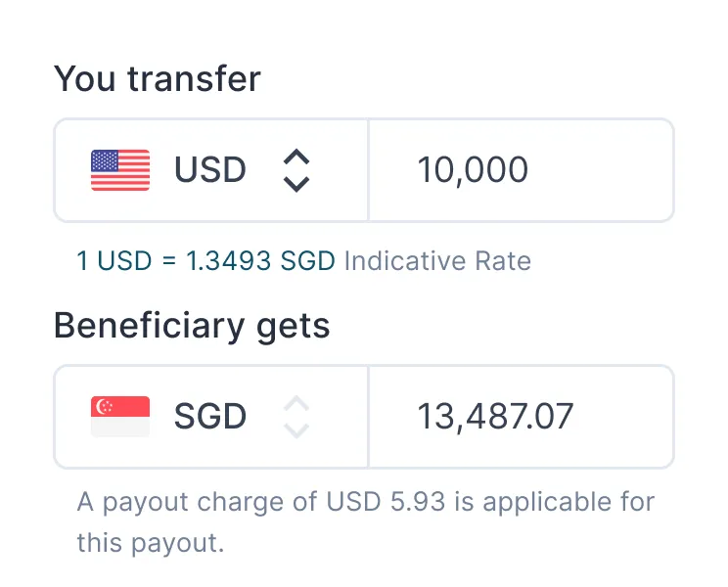Click the greyed down chevron beside SGD
This screenshot has width=728, height=587.
click(296, 429)
